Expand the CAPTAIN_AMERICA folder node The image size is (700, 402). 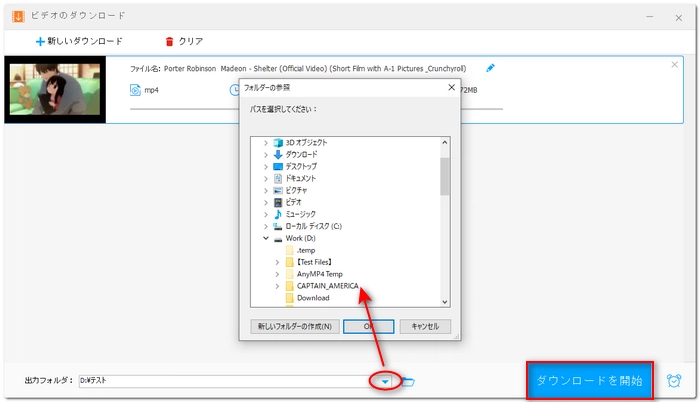point(277,286)
